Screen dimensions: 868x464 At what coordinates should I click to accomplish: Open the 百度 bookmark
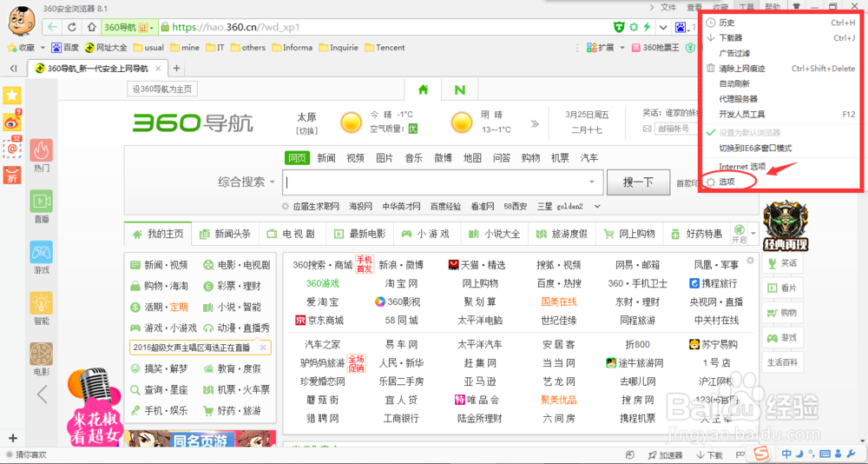(x=65, y=48)
